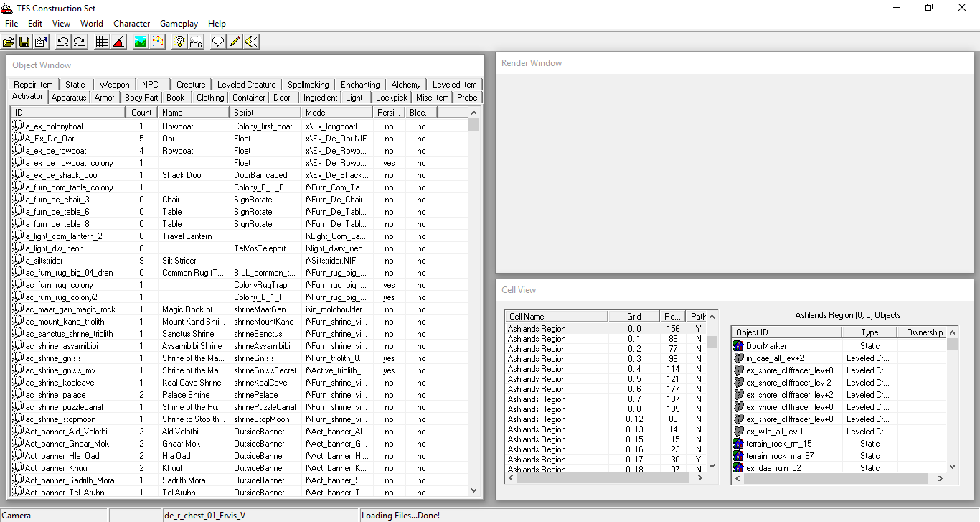Click scroll down arrow of cell list
Screen dimensions: 980x522
tap(712, 466)
